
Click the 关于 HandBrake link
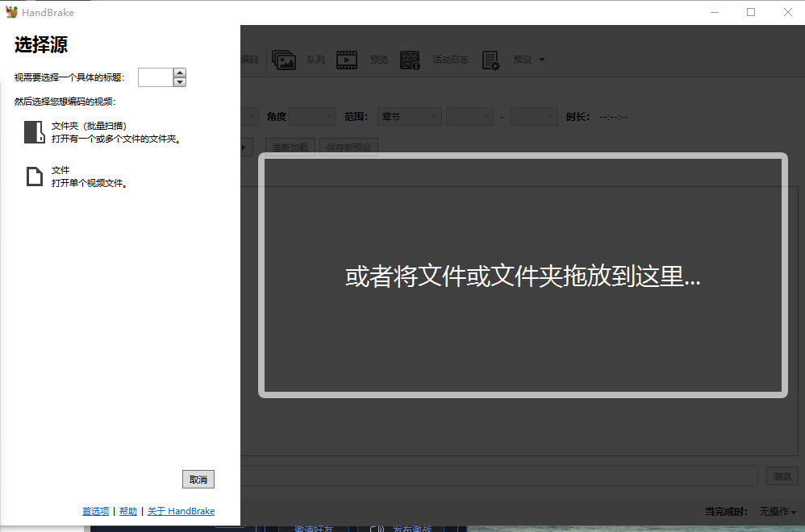[181, 511]
